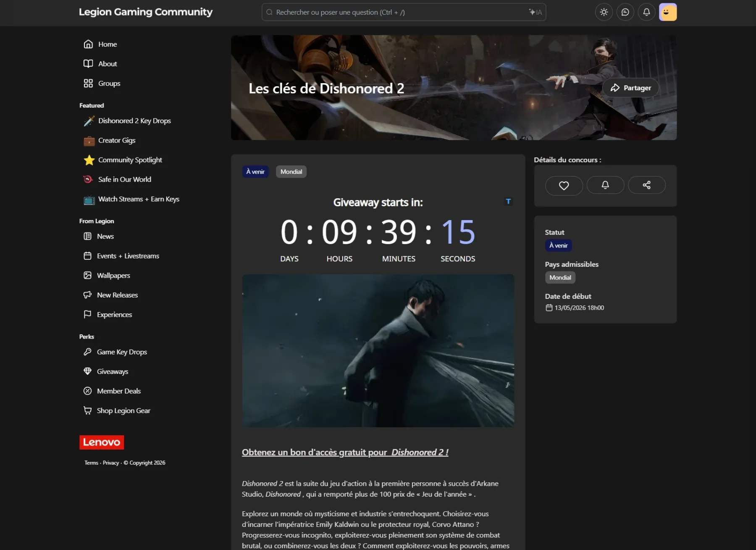Click the Dishonored dagger icon

[x=89, y=121]
